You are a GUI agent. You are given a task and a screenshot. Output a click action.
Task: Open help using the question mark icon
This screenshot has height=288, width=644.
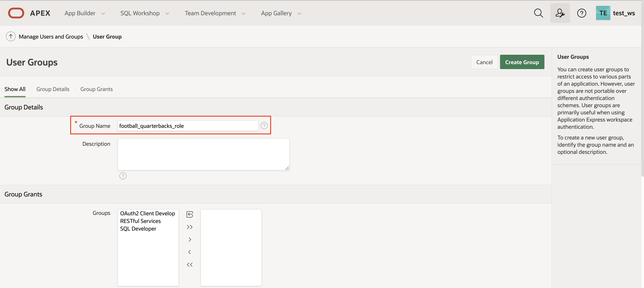(x=582, y=13)
